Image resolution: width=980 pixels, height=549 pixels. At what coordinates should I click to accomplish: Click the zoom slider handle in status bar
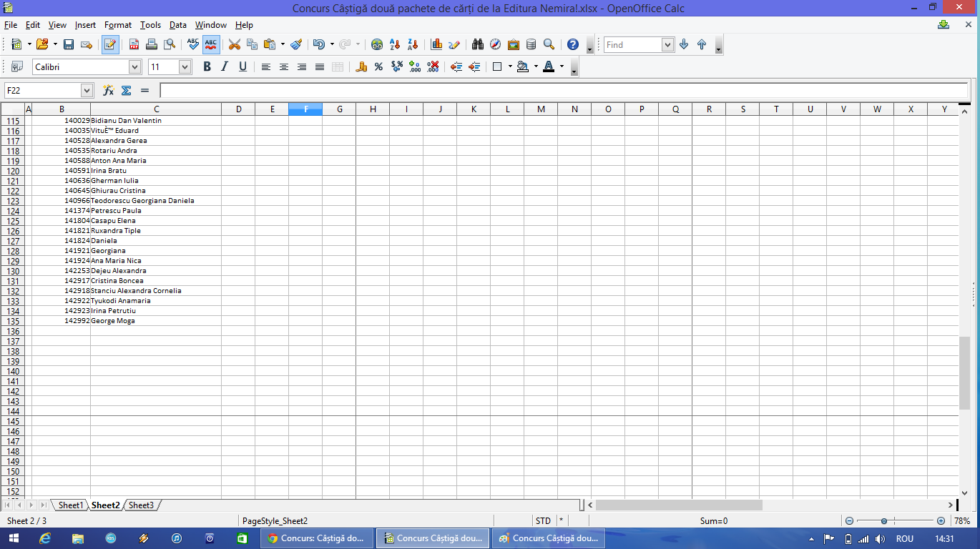tap(884, 521)
